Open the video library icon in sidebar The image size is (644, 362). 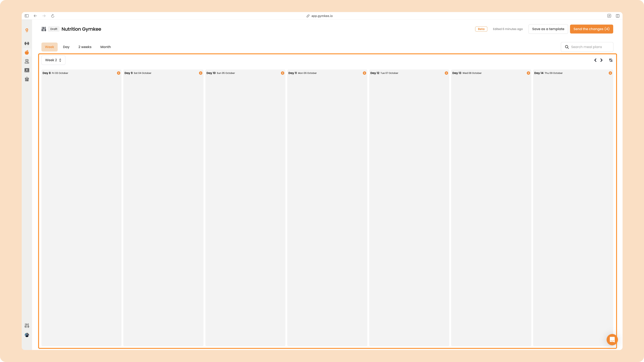pos(27,70)
